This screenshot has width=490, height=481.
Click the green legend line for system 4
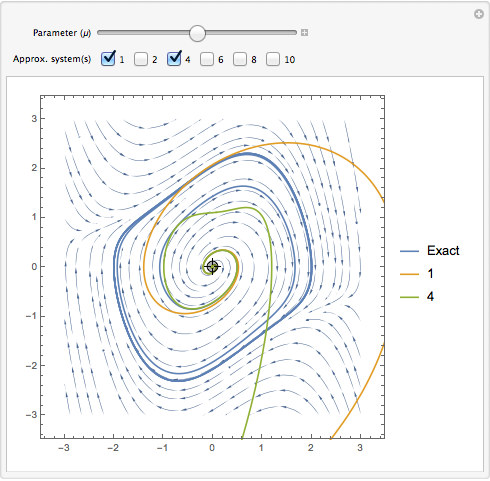409,297
